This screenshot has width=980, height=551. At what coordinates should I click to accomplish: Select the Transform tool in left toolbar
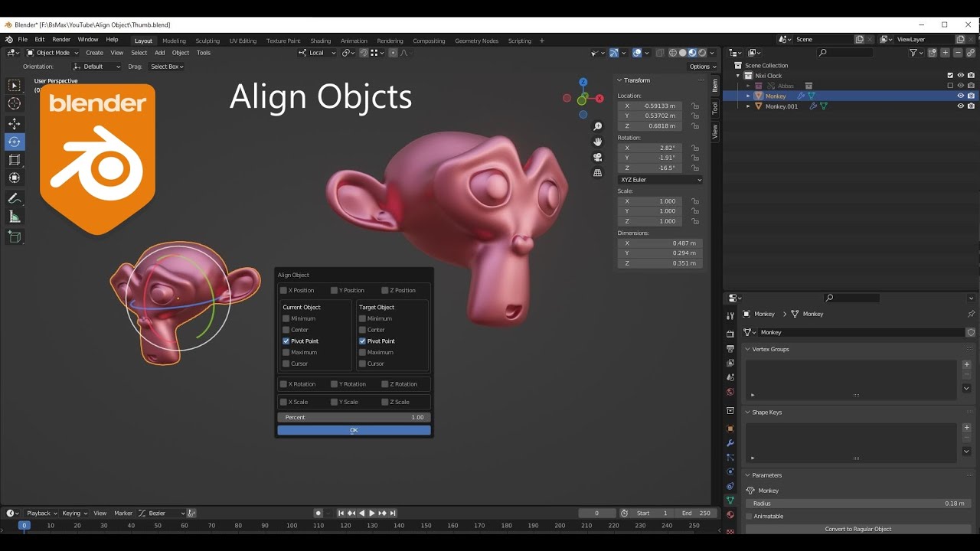point(15,178)
